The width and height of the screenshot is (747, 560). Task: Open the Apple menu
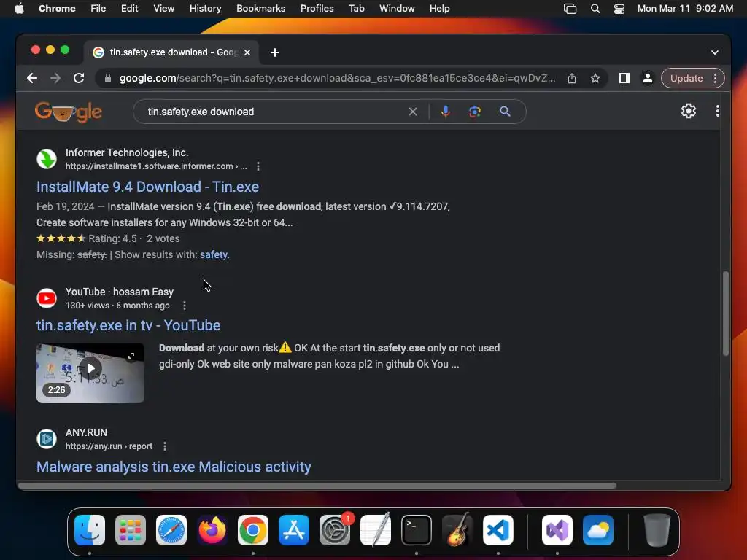(19, 9)
